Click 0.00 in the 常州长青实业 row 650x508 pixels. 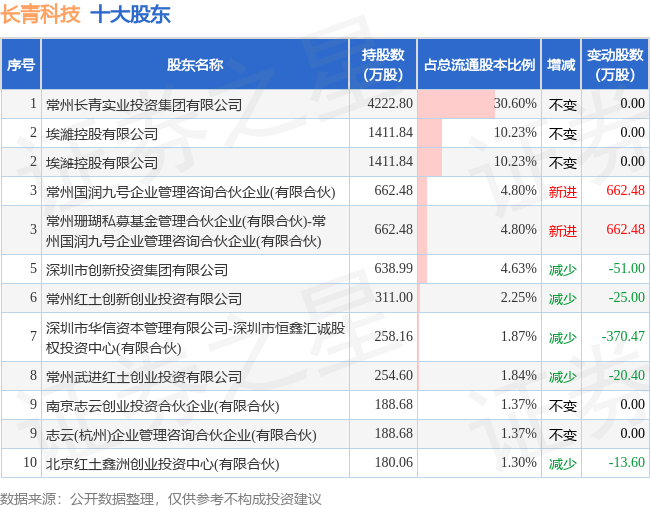click(632, 103)
